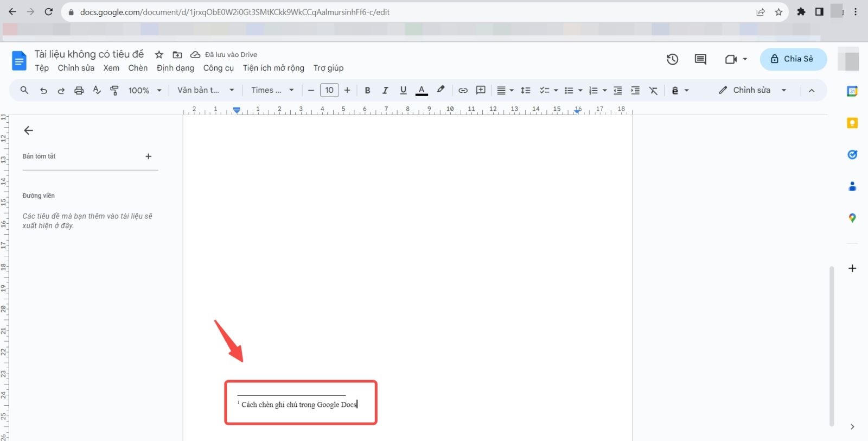Toggle underline formatting

[x=403, y=90]
